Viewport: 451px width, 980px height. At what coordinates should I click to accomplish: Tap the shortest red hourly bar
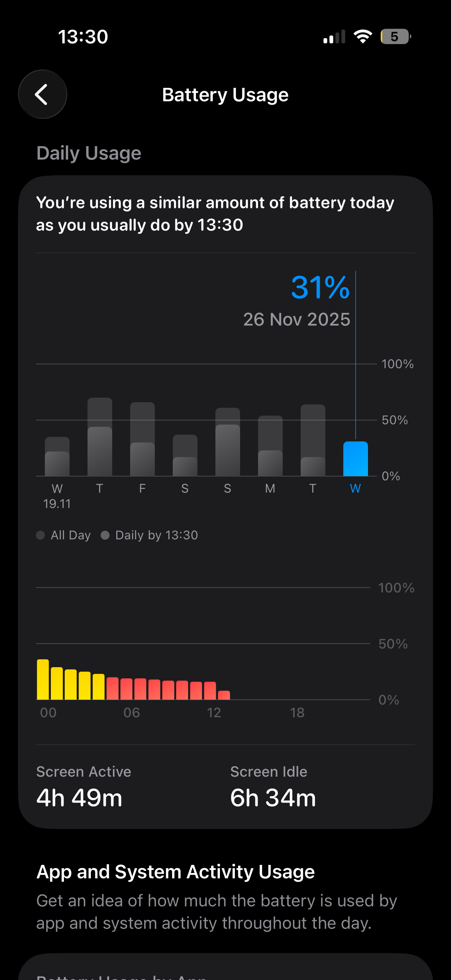[224, 695]
